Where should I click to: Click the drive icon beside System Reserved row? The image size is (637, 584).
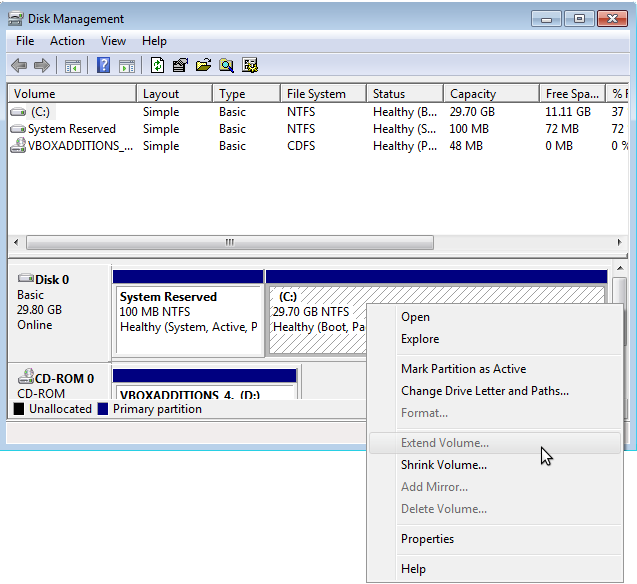point(17,129)
